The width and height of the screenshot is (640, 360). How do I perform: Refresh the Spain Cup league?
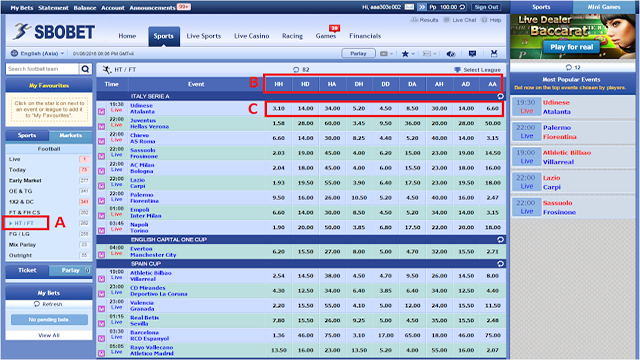[500, 264]
